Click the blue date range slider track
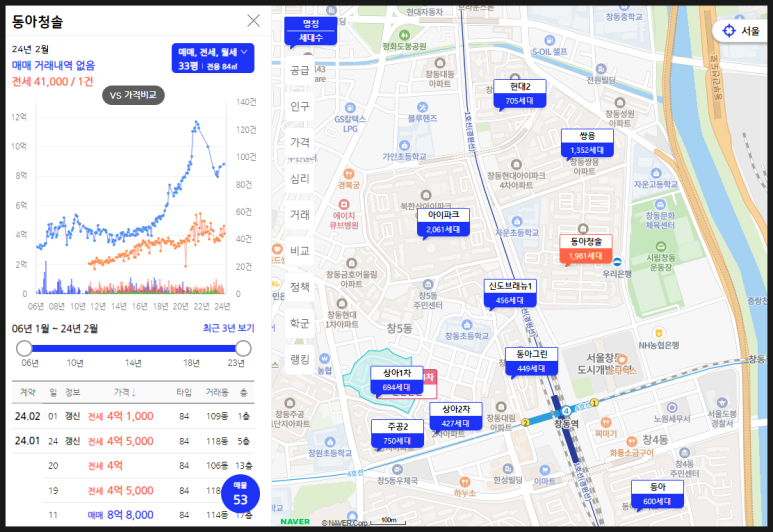Screen dimensions: 773x532 pos(133,348)
